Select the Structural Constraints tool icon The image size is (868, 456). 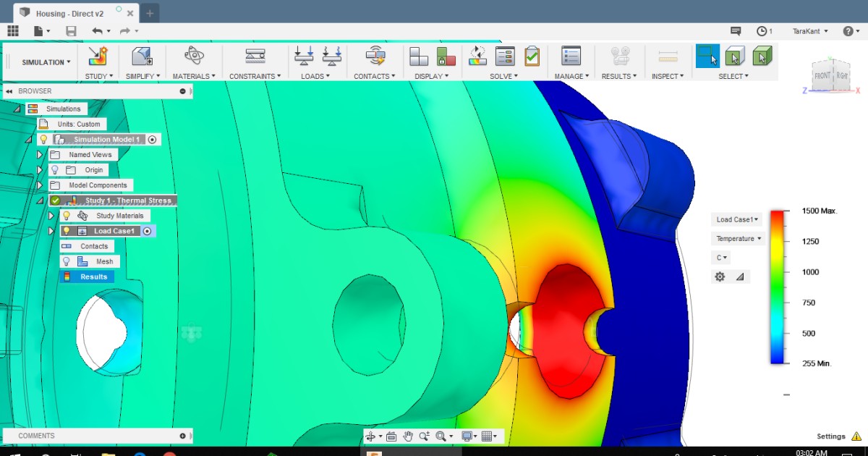click(x=255, y=56)
